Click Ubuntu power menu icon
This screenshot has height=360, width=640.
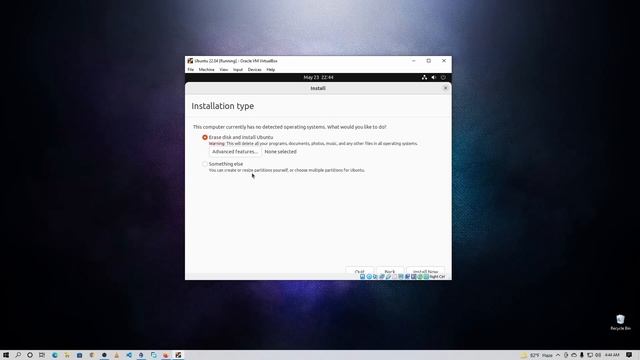click(x=443, y=78)
